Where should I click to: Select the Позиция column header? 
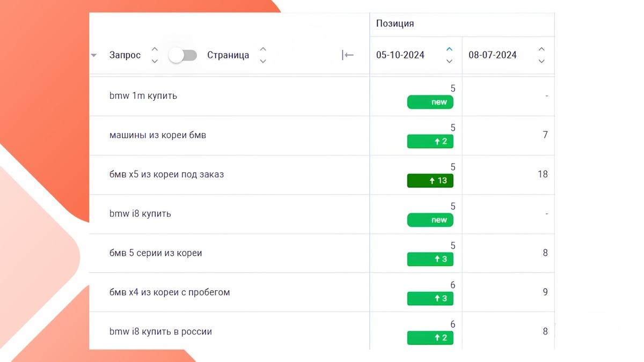[394, 23]
